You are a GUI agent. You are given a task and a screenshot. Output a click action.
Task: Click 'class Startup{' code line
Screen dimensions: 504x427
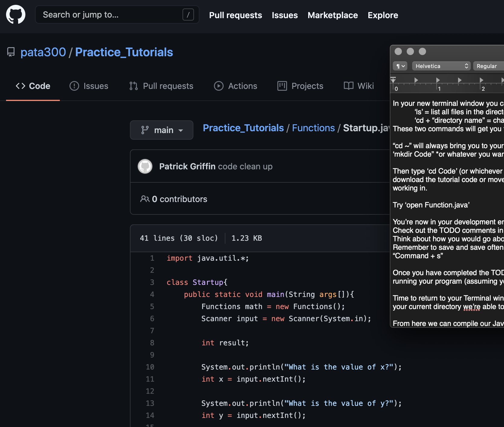pyautogui.click(x=197, y=282)
